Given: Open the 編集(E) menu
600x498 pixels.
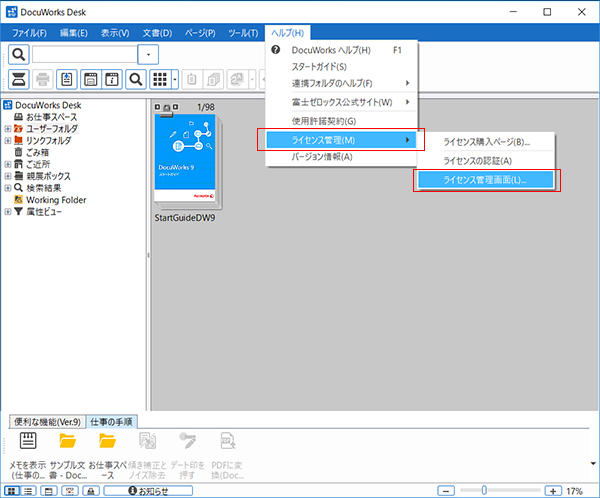Looking at the screenshot, I should click(x=74, y=33).
